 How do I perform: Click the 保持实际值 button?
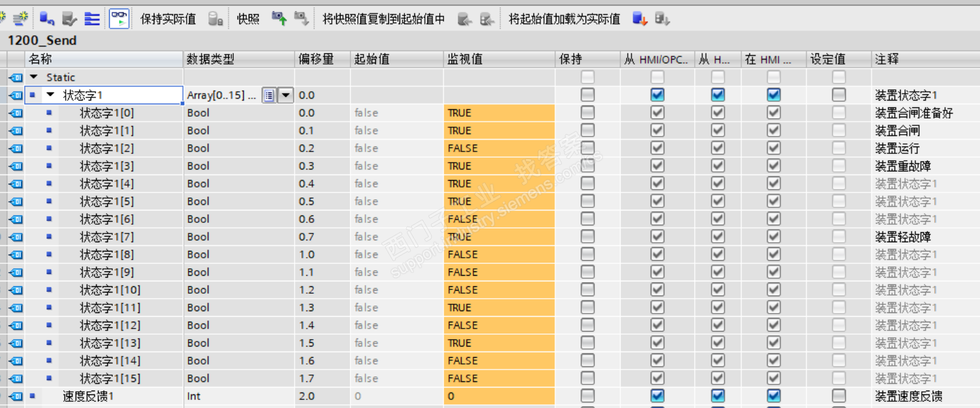(168, 19)
